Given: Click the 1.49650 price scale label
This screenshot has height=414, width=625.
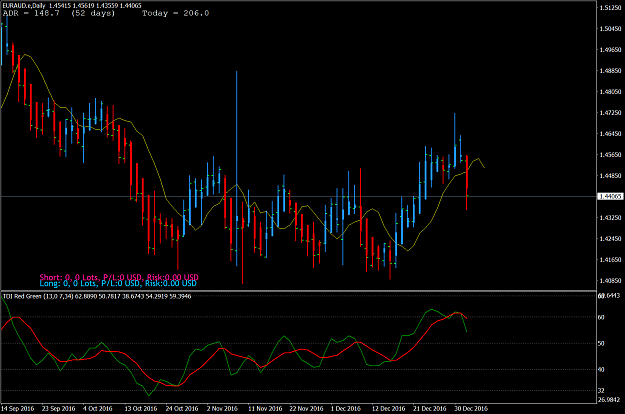Looking at the screenshot, I should tap(610, 50).
